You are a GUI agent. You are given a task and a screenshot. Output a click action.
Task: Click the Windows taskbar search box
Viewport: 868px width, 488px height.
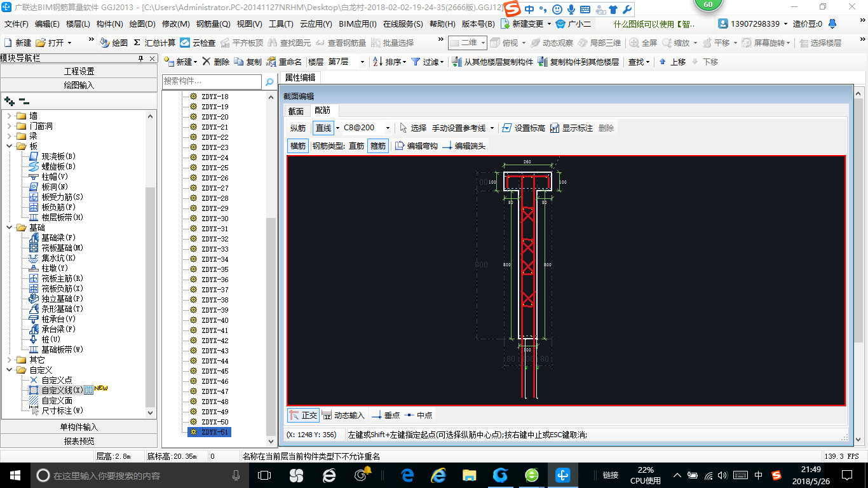coord(139,475)
